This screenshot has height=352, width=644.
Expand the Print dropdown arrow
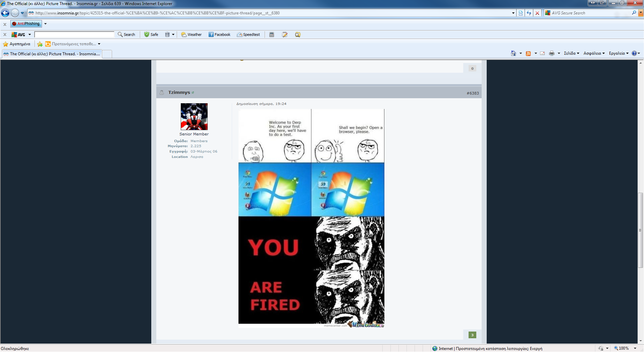click(559, 53)
